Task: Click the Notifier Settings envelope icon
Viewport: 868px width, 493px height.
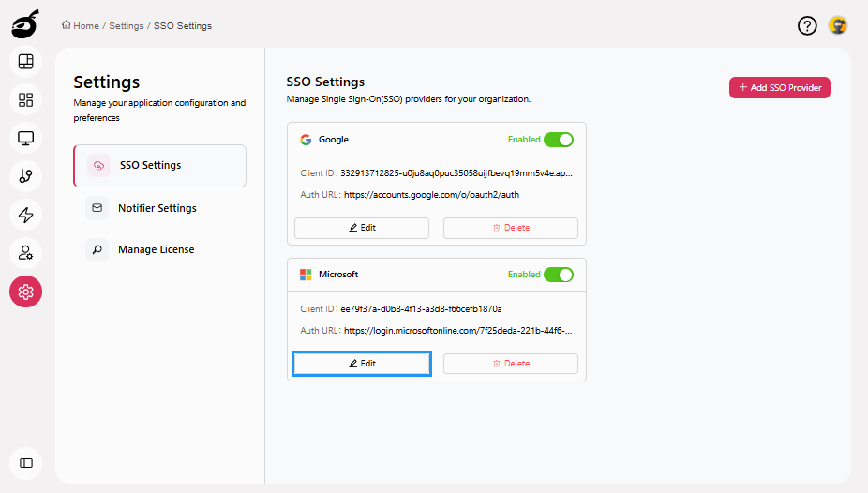Action: pyautogui.click(x=97, y=208)
